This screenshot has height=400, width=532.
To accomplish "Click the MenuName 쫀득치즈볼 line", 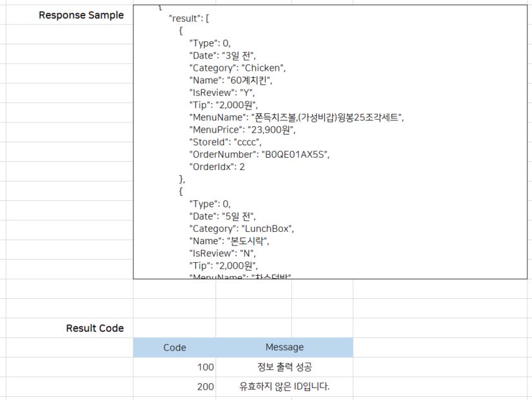I will coord(296,117).
